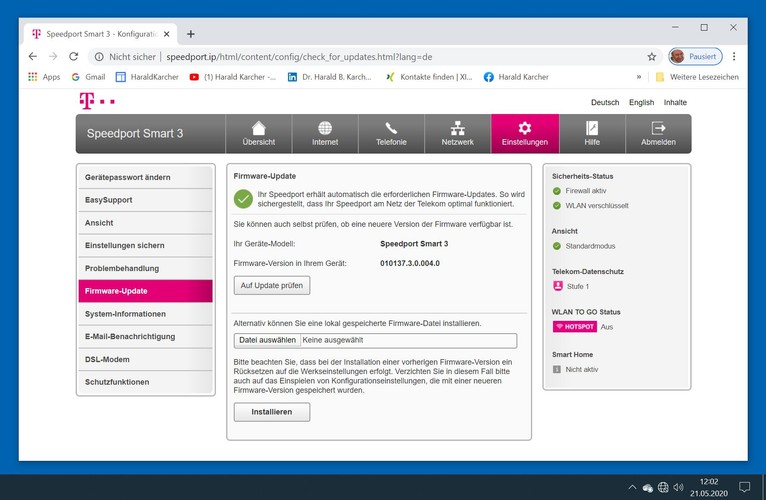Click Telekom-Datenschutz Stufe 1 icon
This screenshot has width=766, height=500.
point(558,286)
